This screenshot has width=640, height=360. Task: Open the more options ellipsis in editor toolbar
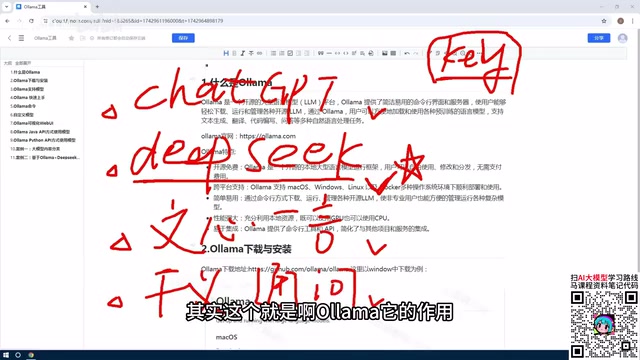click(479, 53)
